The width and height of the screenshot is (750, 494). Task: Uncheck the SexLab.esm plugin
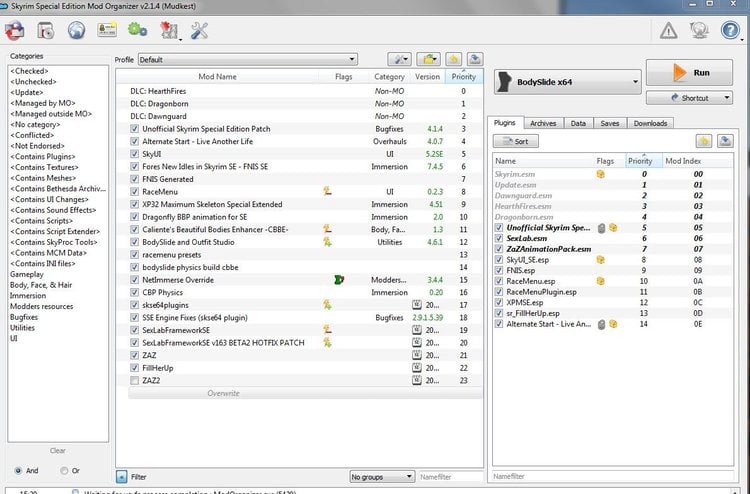[499, 238]
